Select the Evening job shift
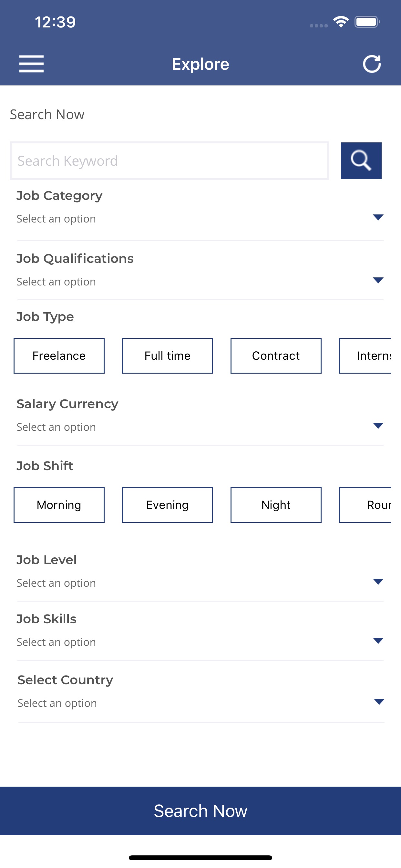The image size is (401, 868). (x=168, y=505)
